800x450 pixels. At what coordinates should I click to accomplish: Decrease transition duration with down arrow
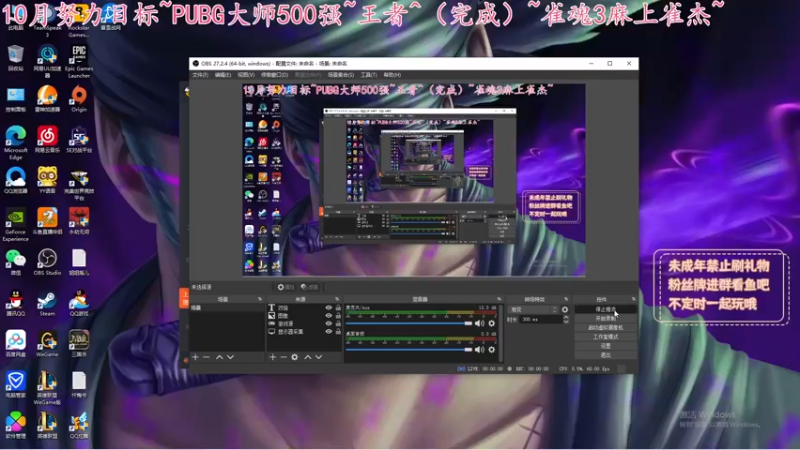click(566, 322)
